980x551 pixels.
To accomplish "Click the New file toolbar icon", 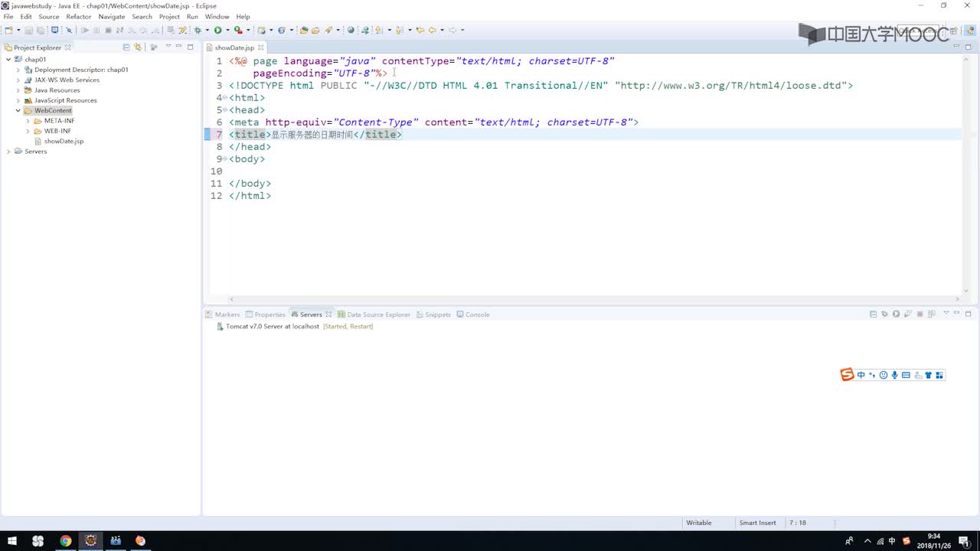I will [8, 30].
